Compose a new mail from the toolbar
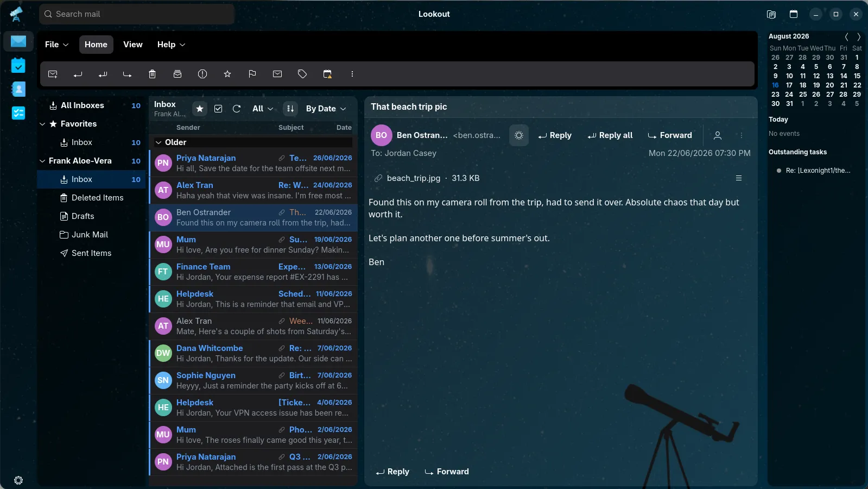This screenshot has width=868, height=489. click(53, 74)
